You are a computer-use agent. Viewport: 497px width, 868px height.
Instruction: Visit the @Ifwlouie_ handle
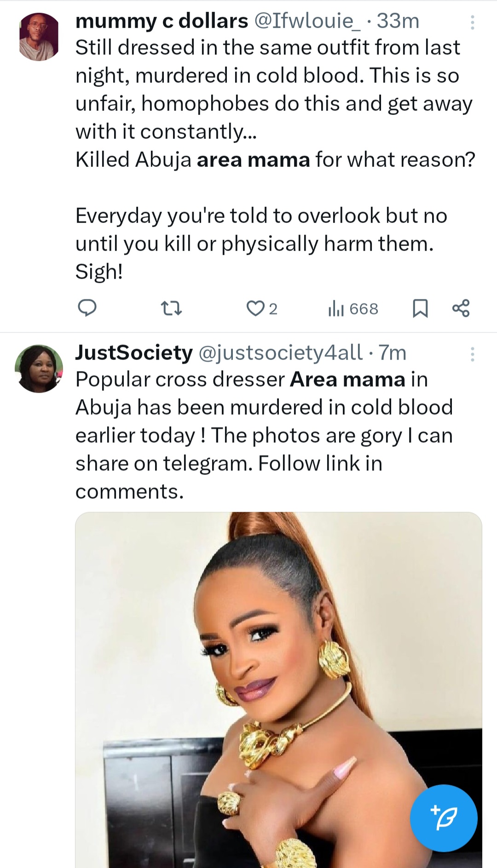(x=307, y=21)
